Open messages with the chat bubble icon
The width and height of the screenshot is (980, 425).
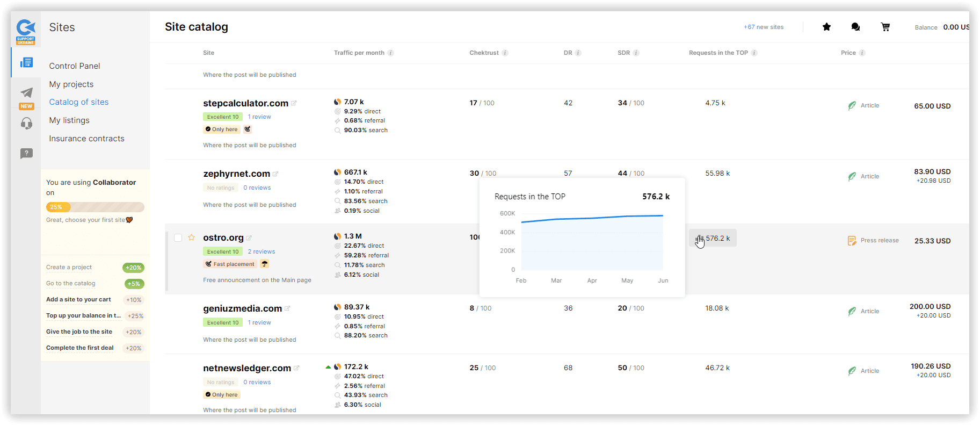pos(855,27)
